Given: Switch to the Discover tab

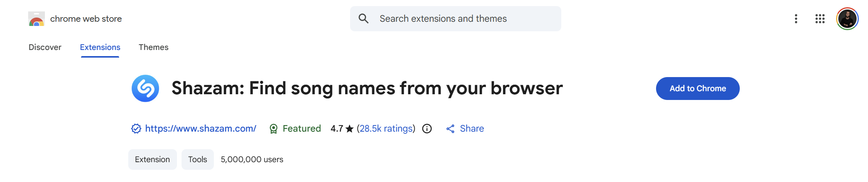Looking at the screenshot, I should [x=45, y=47].
